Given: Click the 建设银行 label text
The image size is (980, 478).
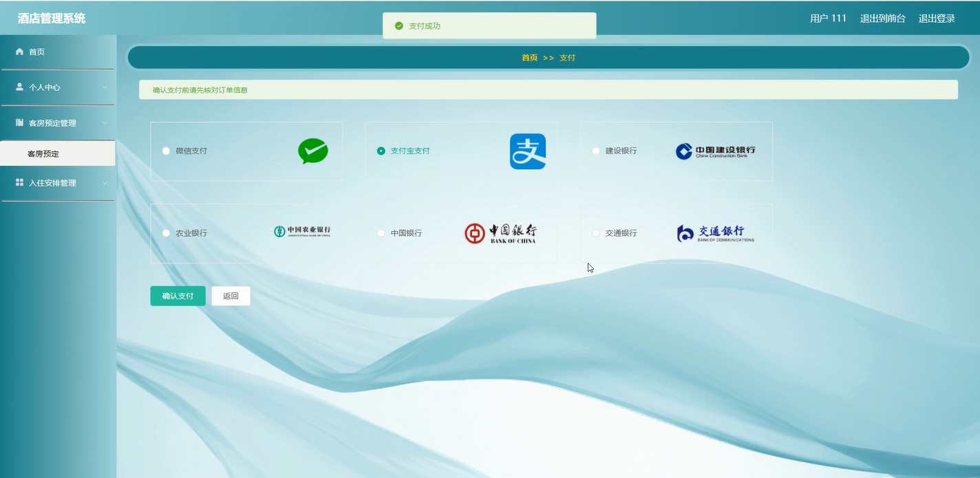Looking at the screenshot, I should click(621, 151).
